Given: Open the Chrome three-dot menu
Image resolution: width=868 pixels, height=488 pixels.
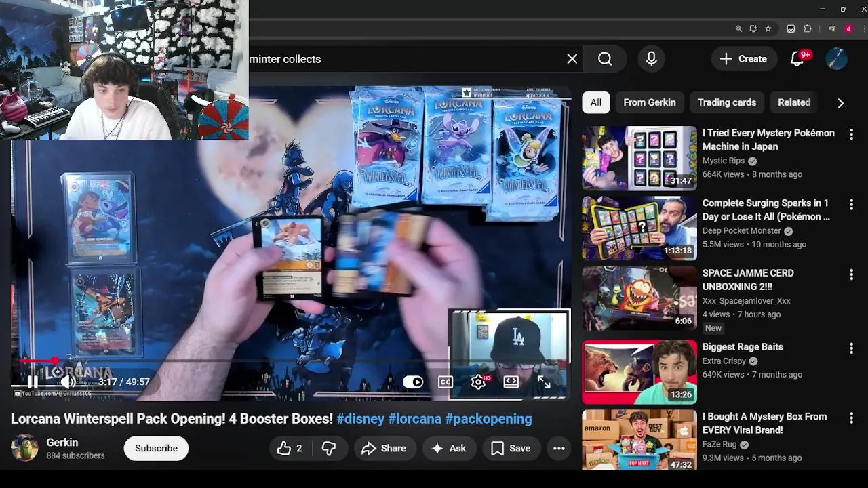Looking at the screenshot, I should point(864,28).
